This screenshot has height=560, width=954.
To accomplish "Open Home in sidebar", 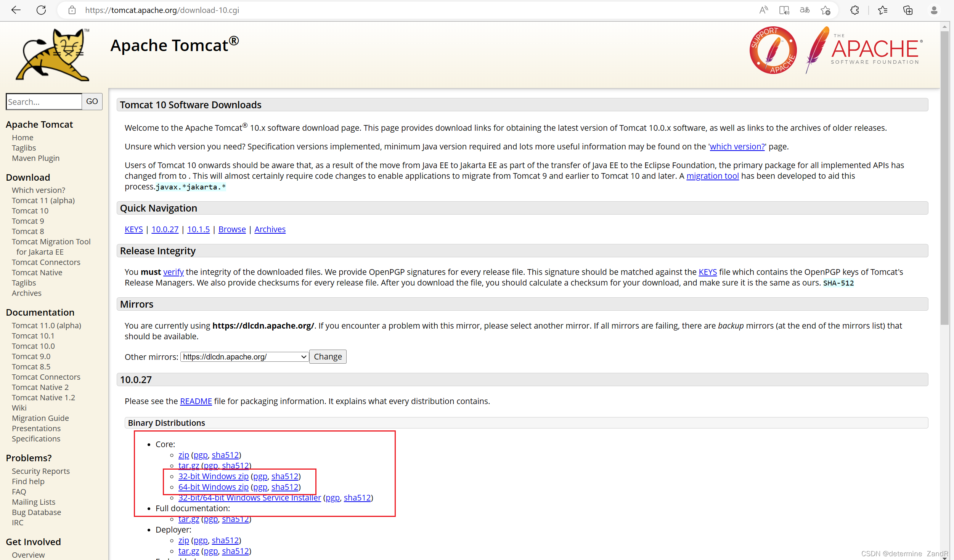I will [x=22, y=137].
